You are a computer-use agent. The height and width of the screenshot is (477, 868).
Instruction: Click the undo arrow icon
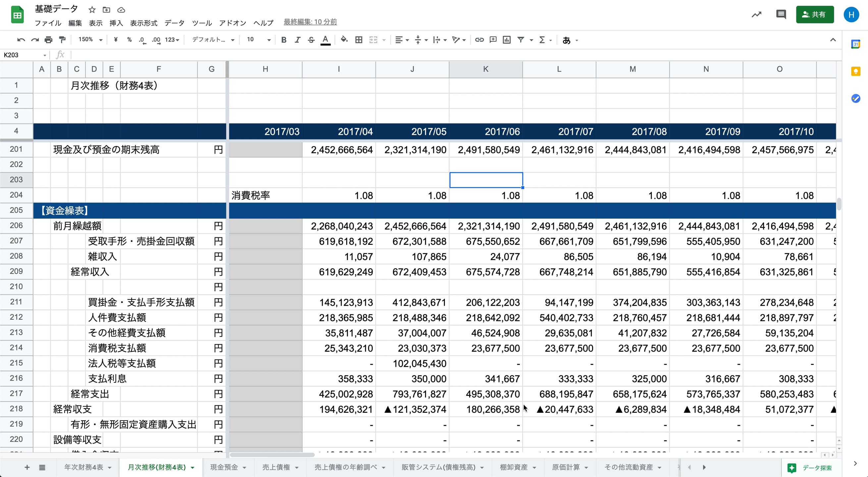coord(21,40)
